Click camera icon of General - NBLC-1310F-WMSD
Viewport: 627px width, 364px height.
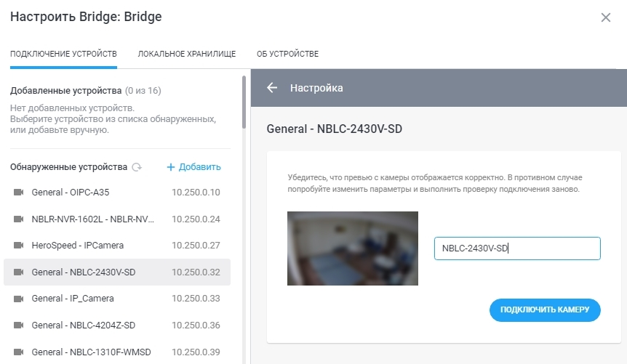pyautogui.click(x=18, y=352)
